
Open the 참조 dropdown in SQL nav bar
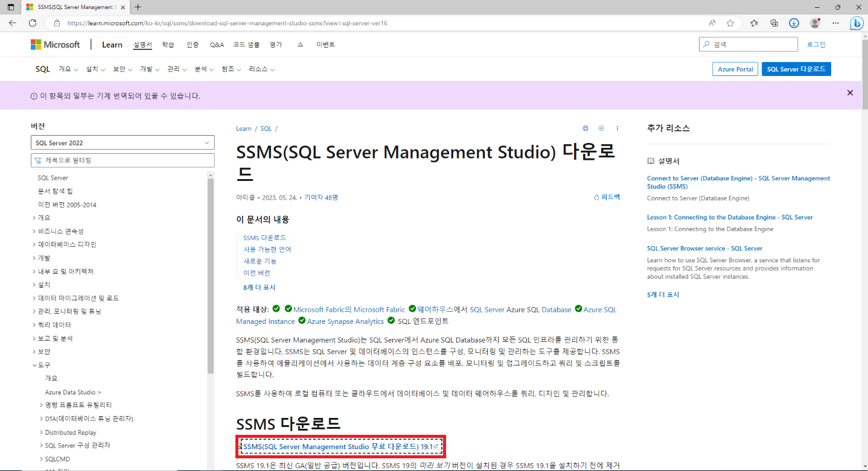232,69
